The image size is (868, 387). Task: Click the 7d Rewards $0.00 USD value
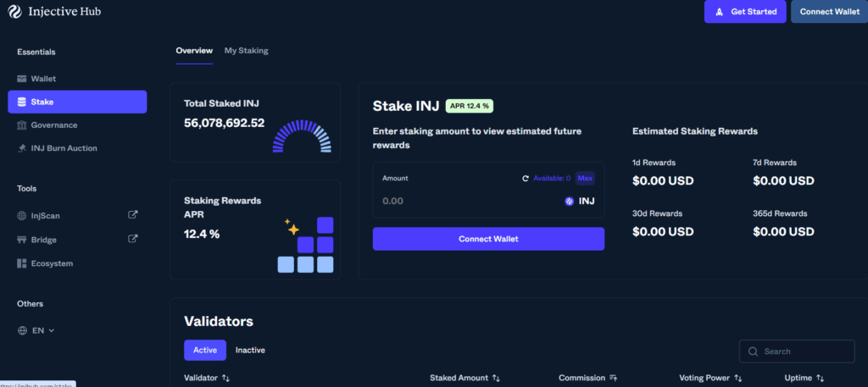[x=783, y=180]
